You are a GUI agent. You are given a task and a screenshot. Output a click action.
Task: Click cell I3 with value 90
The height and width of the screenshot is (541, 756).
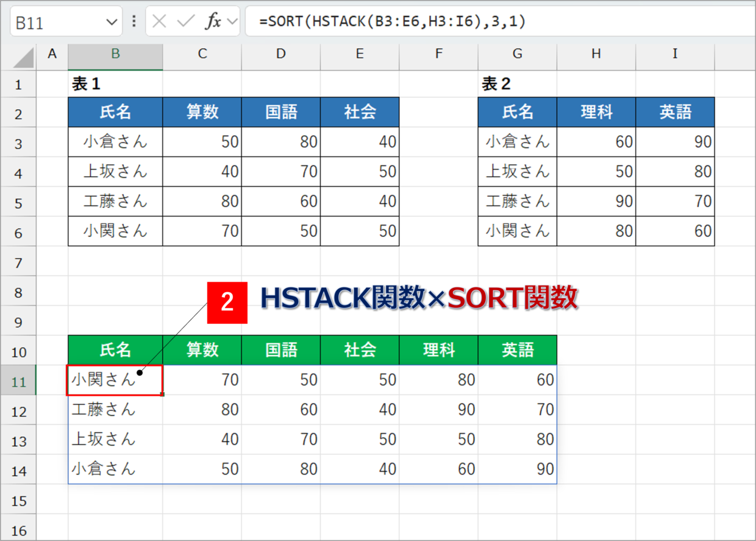(x=675, y=142)
